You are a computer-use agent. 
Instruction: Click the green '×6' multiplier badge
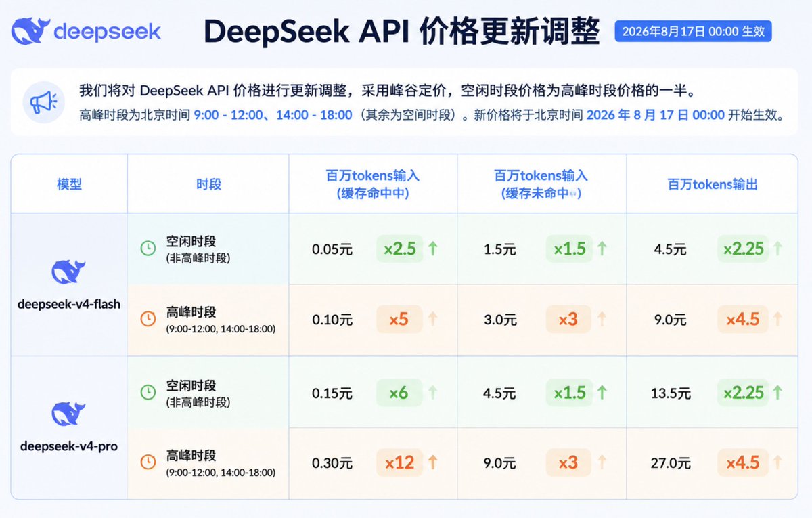[399, 392]
